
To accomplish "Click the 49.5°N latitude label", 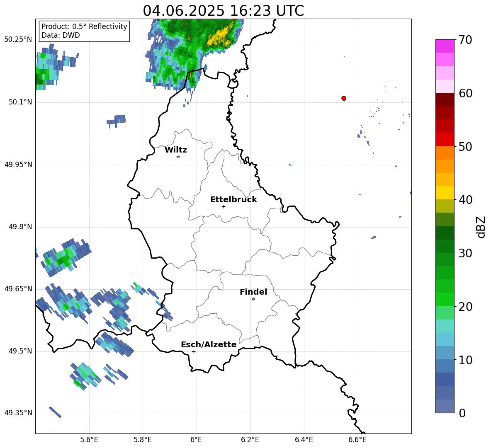I will [x=20, y=351].
